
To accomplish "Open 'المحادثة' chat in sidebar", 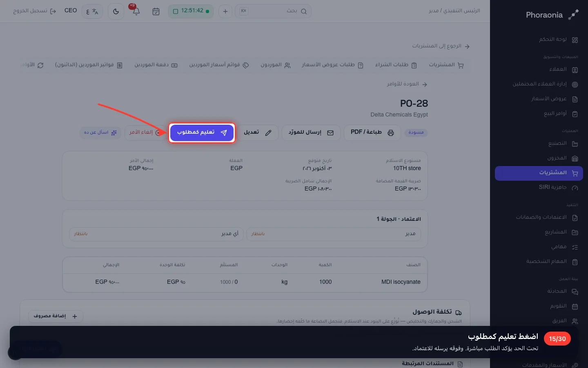I will 539,292.
